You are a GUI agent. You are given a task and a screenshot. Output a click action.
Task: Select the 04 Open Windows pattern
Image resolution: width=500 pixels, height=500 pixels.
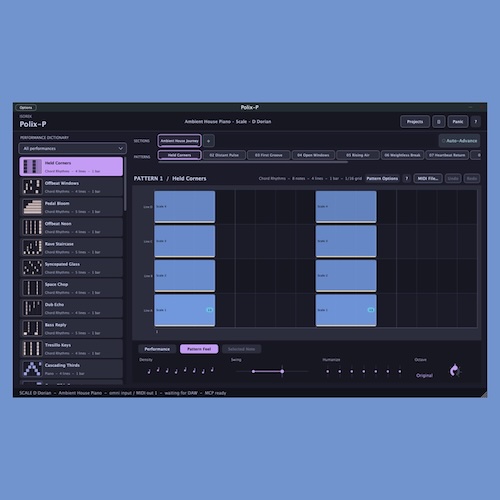313,155
